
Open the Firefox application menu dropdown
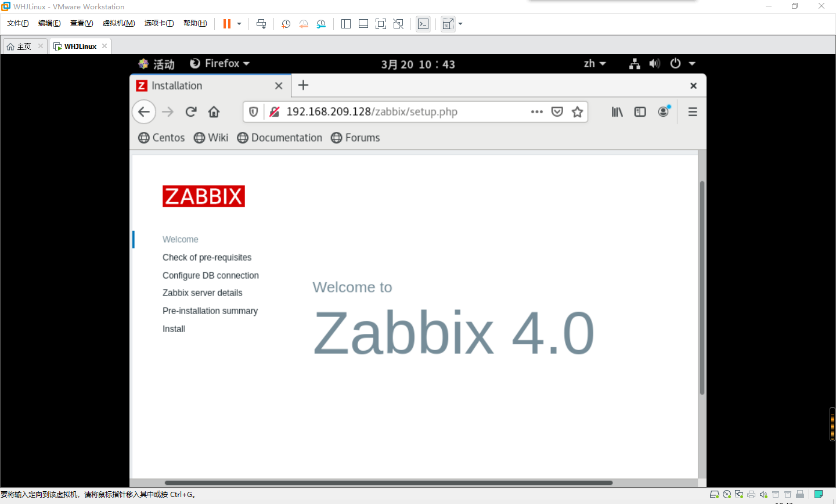coord(692,111)
